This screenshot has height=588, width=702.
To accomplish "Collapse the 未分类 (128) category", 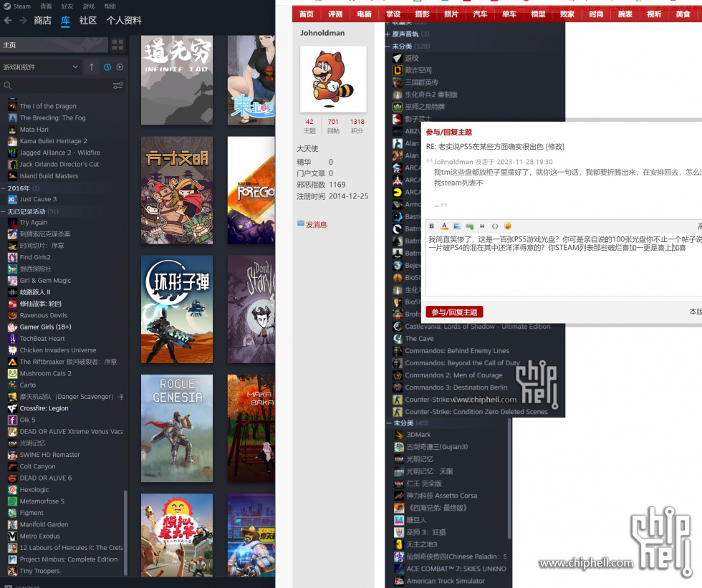I will 388,46.
